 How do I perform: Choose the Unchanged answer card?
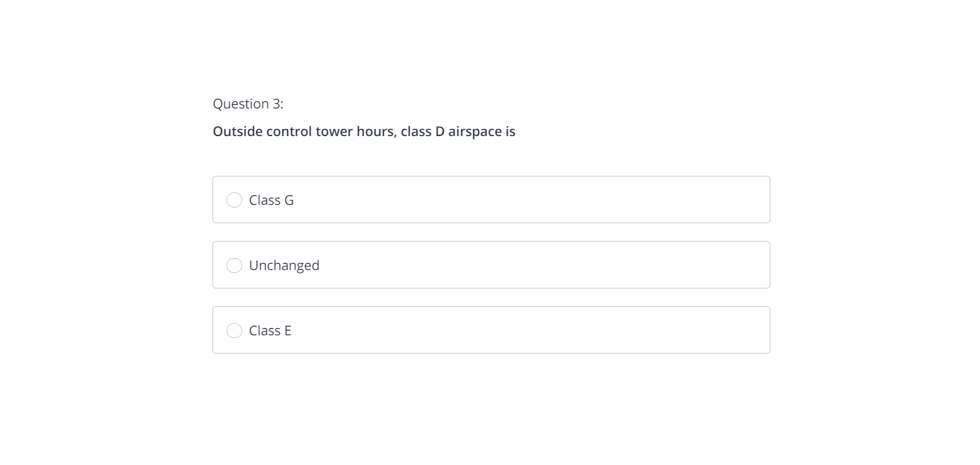pyautogui.click(x=491, y=265)
